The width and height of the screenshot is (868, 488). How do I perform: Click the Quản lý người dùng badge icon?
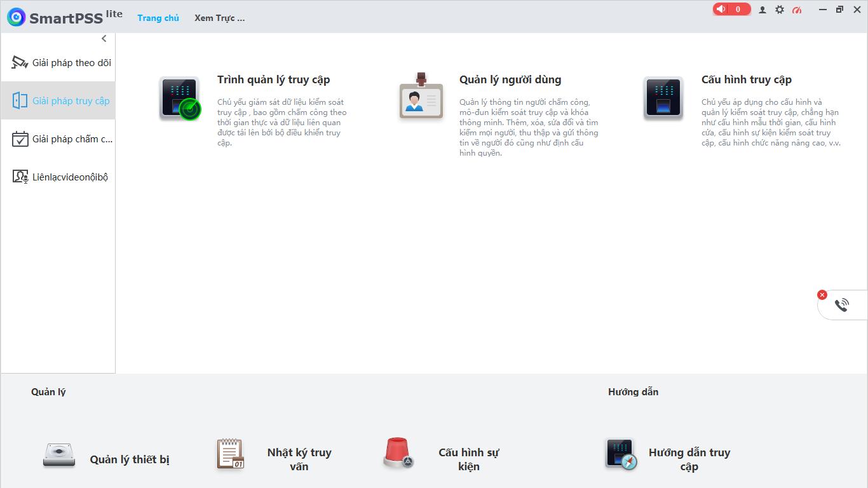pos(421,97)
